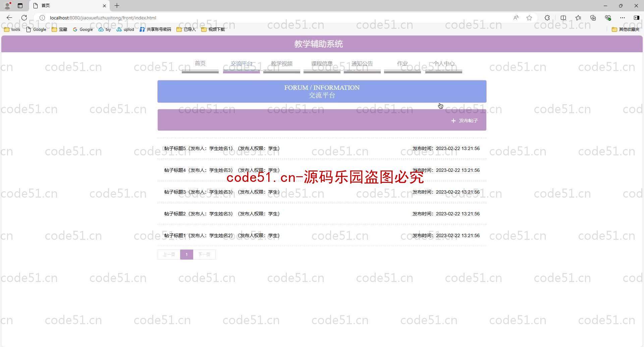View site information icon in address bar
The image size is (644, 347).
coord(42,18)
